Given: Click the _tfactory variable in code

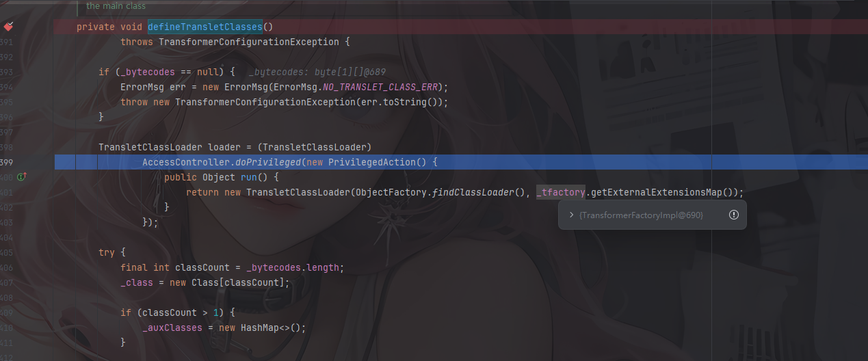Looking at the screenshot, I should pos(560,192).
